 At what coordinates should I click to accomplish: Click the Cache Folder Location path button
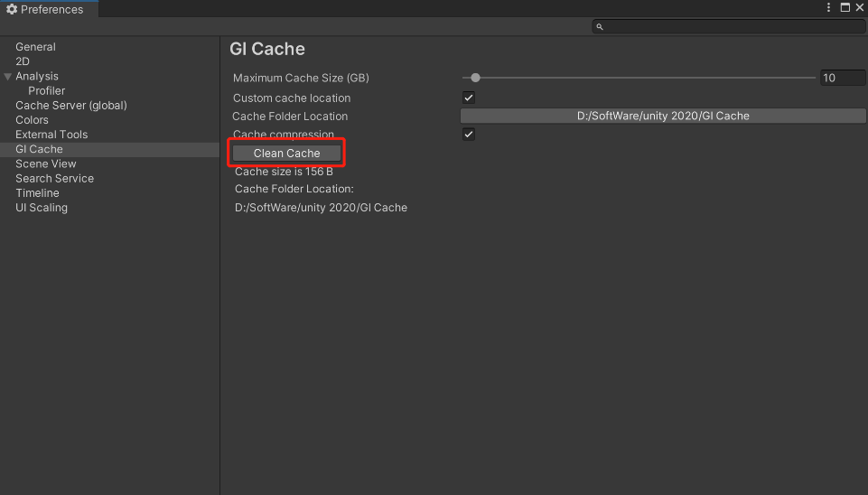[663, 116]
